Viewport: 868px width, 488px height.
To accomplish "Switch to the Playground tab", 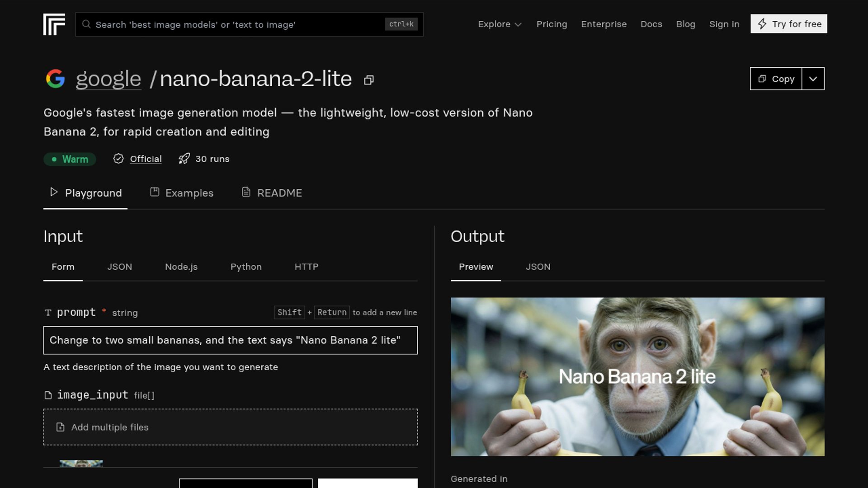I will pos(85,193).
